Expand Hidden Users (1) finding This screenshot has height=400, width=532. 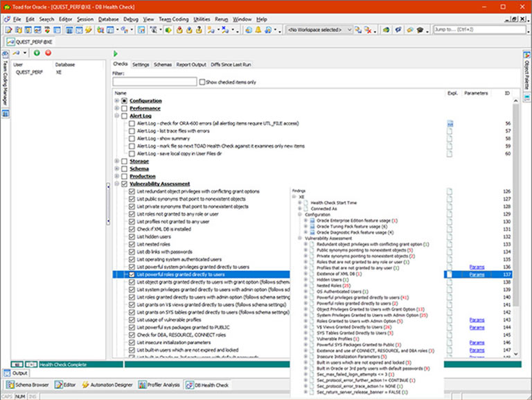click(305, 279)
